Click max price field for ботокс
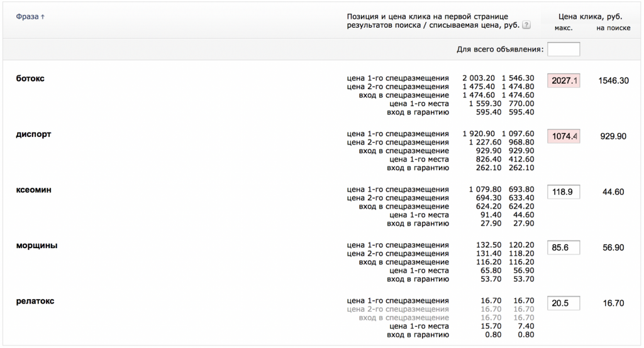Image resolution: width=644 pixels, height=348 pixels. click(x=563, y=81)
